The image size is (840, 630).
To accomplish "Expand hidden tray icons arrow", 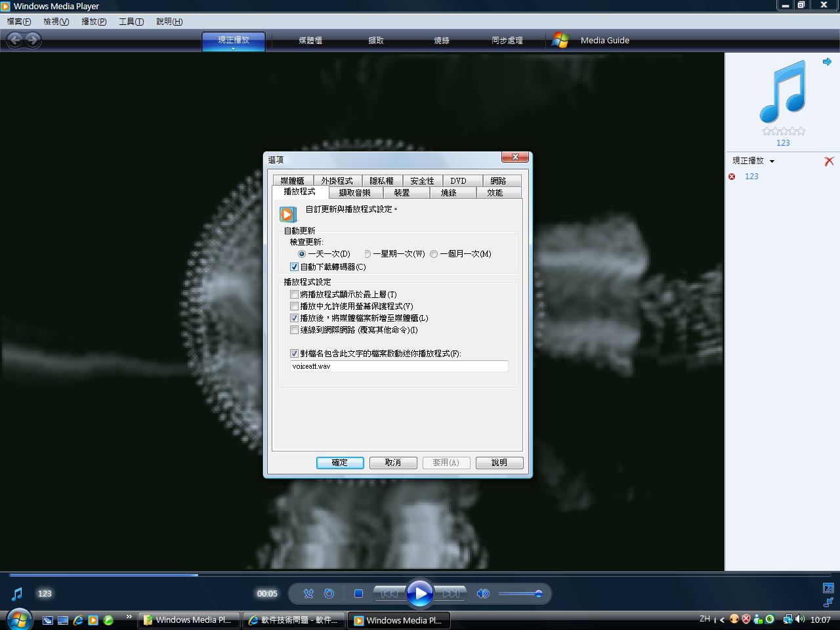I will click(723, 619).
